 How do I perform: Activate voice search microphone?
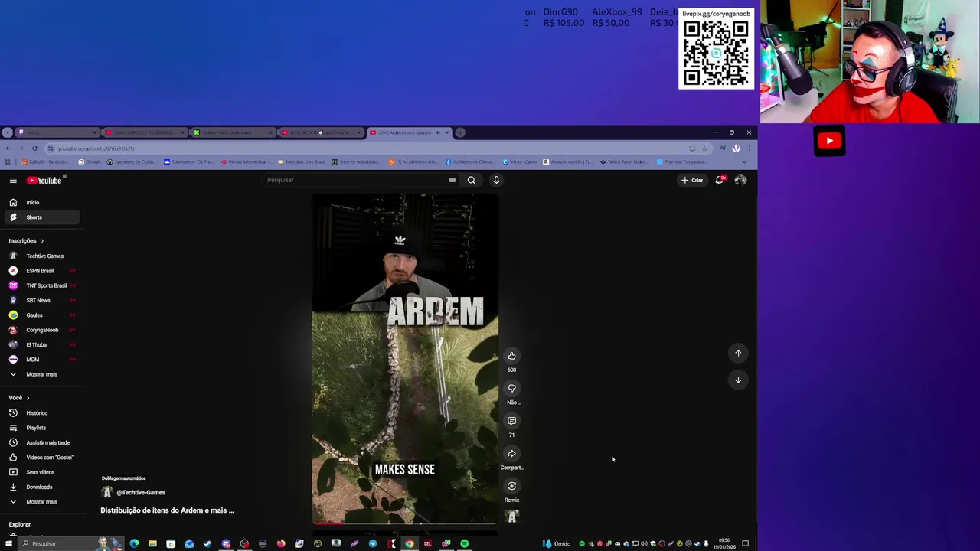(496, 180)
